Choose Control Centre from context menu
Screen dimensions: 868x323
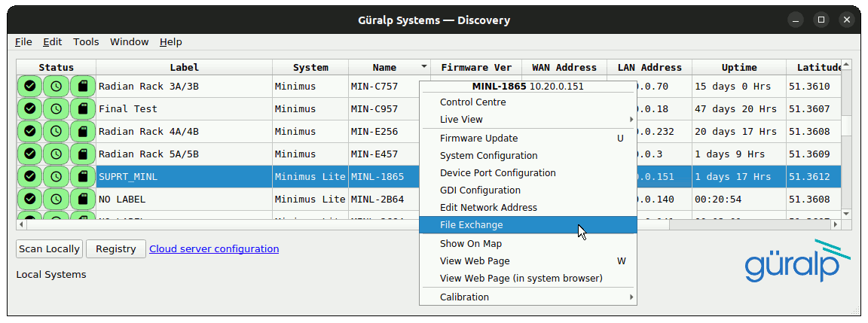coord(528,102)
